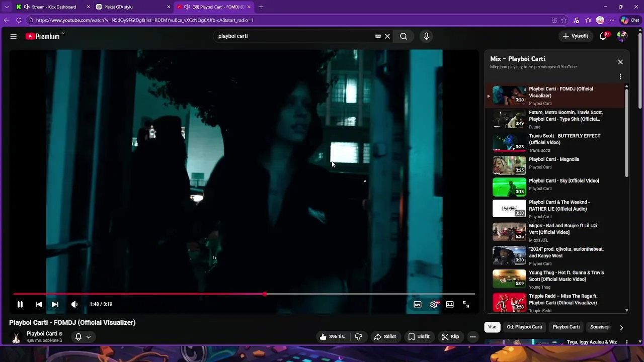Start voice search with microphone
Screen dimensions: 644x362
[x=426, y=36]
